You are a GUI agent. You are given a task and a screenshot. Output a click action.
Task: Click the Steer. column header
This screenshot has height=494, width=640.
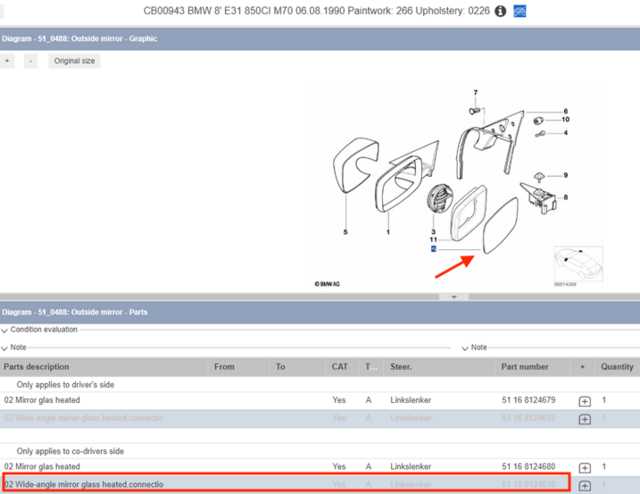(x=439, y=367)
